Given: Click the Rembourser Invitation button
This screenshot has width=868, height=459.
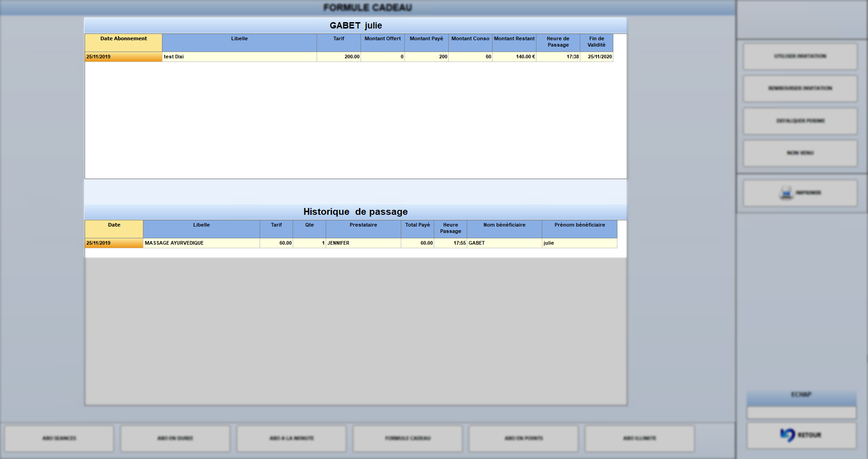Looking at the screenshot, I should (x=800, y=89).
